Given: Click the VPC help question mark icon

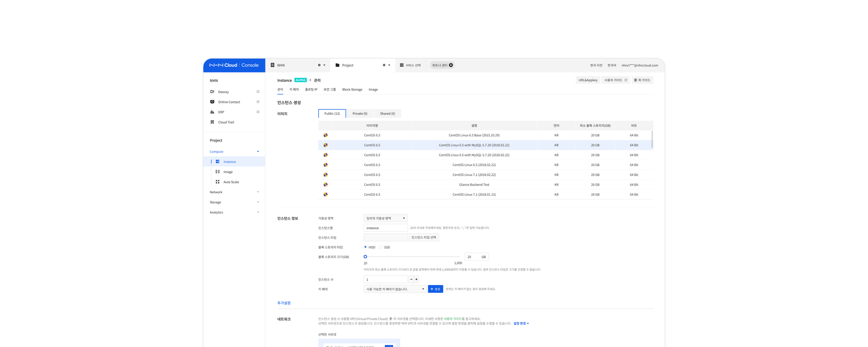Looking at the screenshot, I should (x=390, y=319).
